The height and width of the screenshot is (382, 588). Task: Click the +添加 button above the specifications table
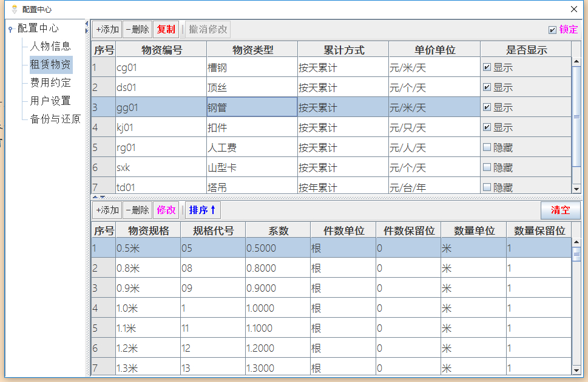click(x=108, y=210)
